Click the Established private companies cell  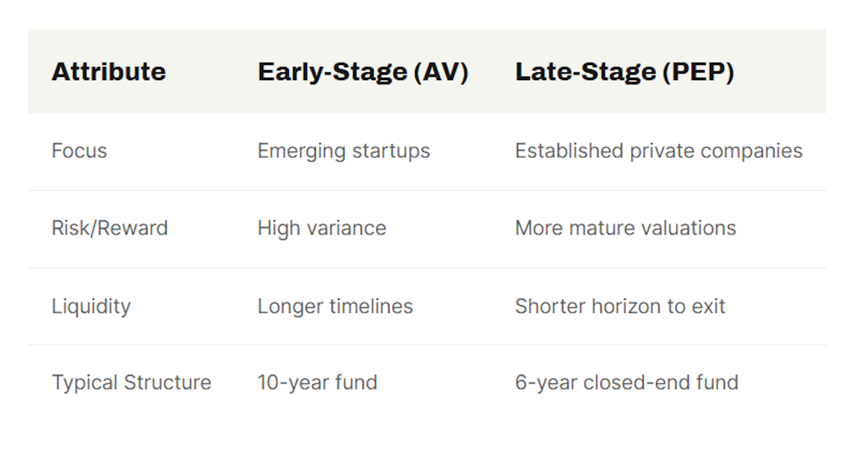(x=658, y=151)
